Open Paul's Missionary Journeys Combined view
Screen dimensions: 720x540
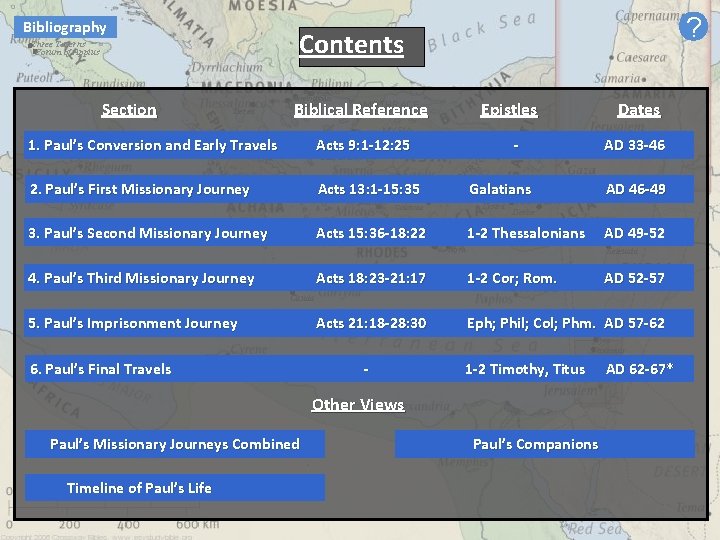(x=175, y=444)
